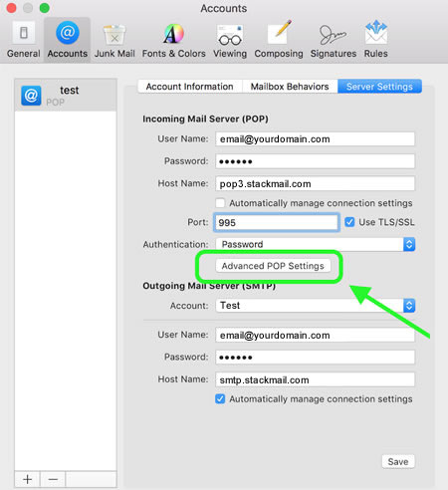This screenshot has width=448, height=490.
Task: Click the pop3.stackmail.com Host Name field
Action: [x=315, y=183]
